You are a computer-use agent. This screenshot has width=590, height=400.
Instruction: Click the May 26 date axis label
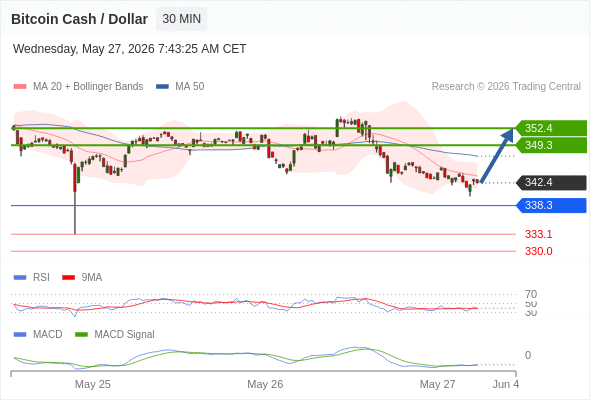coord(265,384)
